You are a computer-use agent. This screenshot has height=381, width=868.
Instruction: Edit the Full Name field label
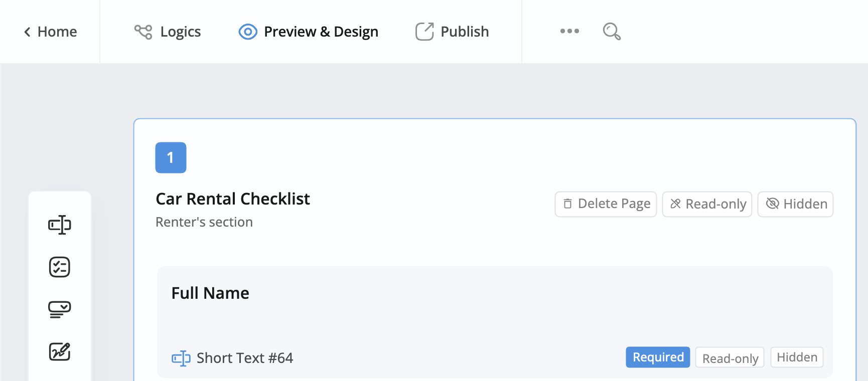coord(210,293)
